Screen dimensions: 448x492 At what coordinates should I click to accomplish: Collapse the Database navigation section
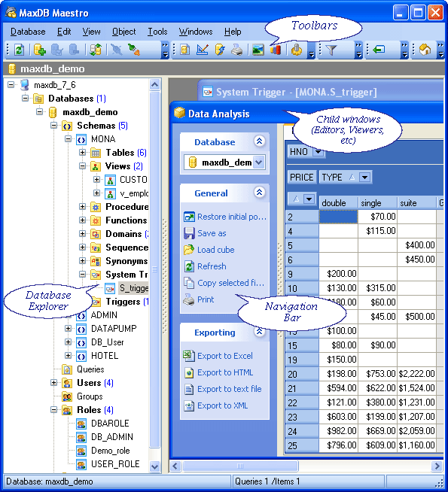[259, 141]
